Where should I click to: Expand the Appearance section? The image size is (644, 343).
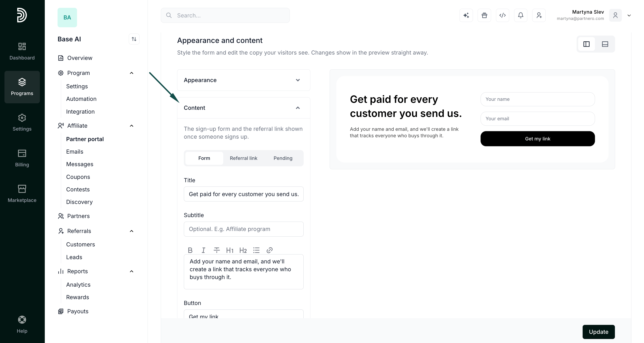[244, 80]
